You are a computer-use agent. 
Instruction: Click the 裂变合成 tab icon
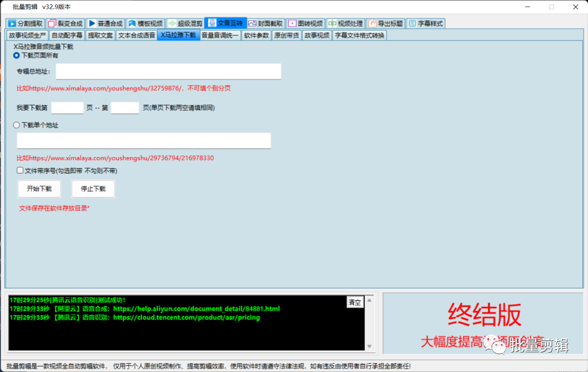point(52,23)
